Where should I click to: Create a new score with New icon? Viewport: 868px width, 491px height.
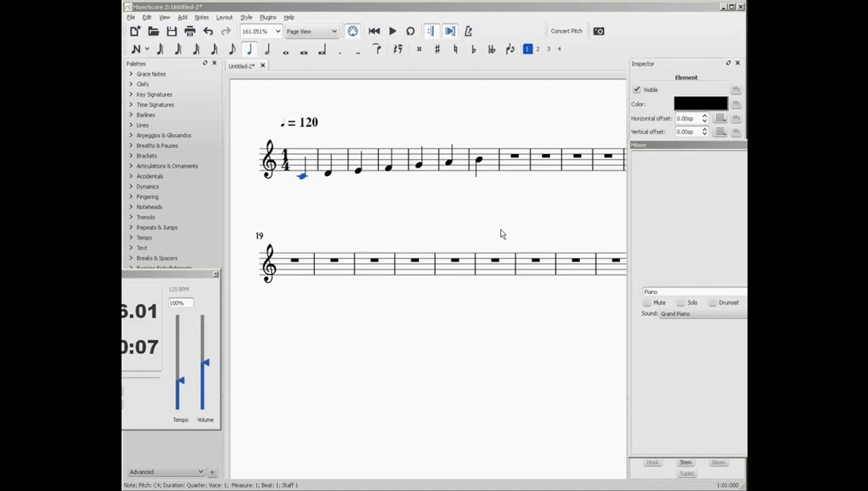click(135, 31)
